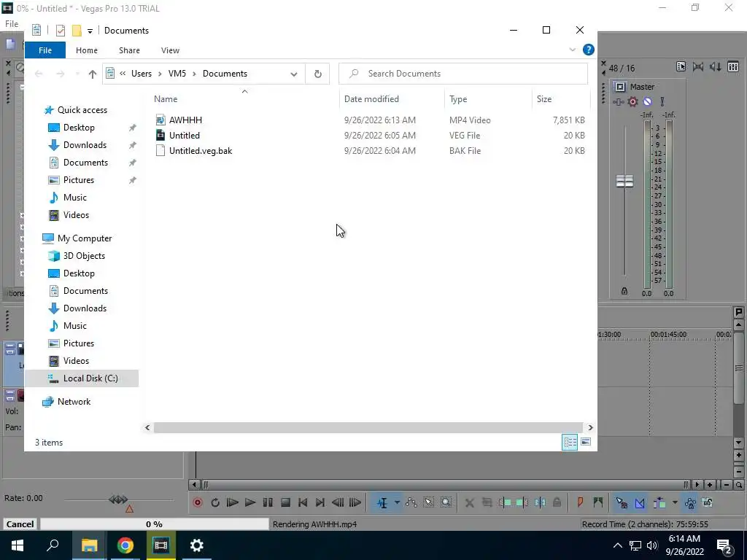747x560 pixels.
Task: Toggle the Lock event padlock icon
Action: click(x=557, y=502)
